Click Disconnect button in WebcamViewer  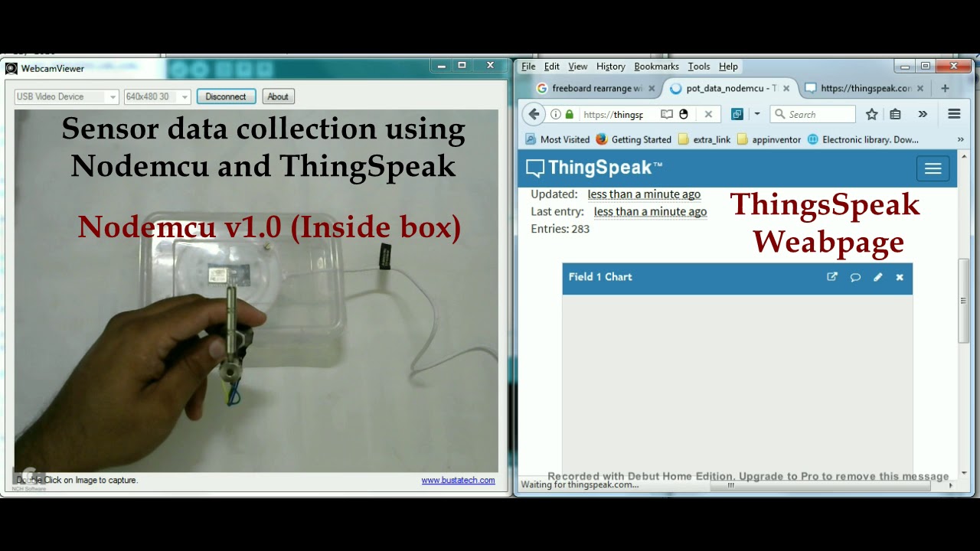coord(226,96)
